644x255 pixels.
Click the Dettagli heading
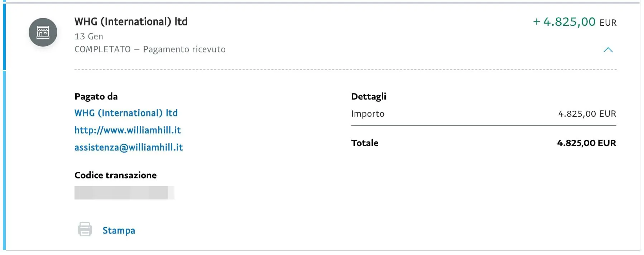(369, 97)
